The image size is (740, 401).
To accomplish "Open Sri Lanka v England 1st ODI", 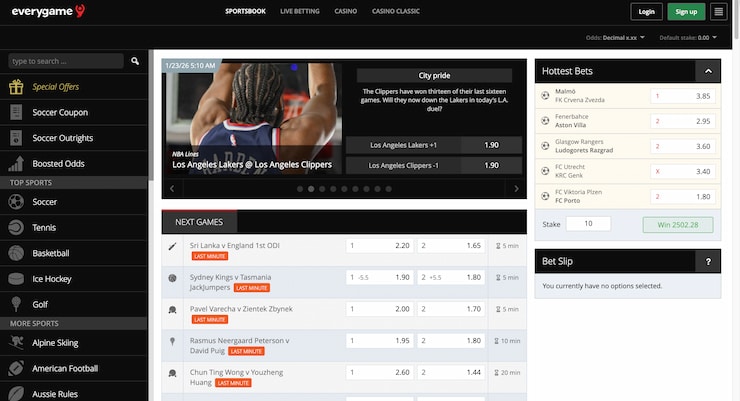I will click(235, 245).
